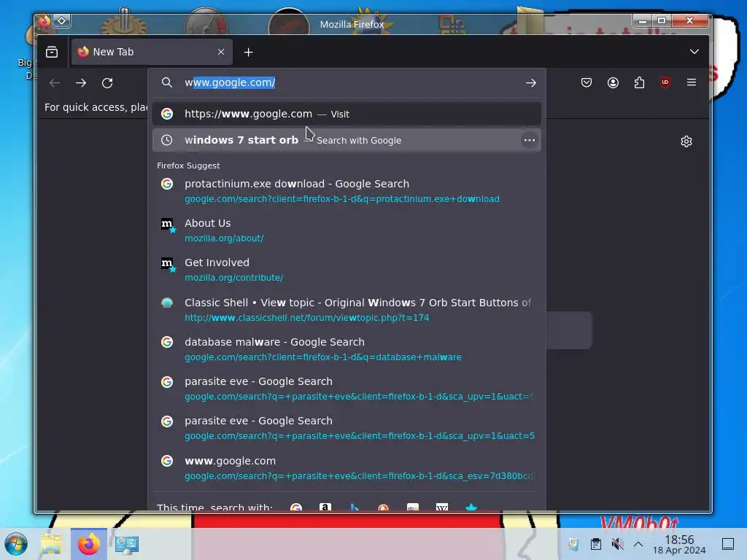Open the Save to Pocket button
Image resolution: width=747 pixels, height=560 pixels.
587,82
